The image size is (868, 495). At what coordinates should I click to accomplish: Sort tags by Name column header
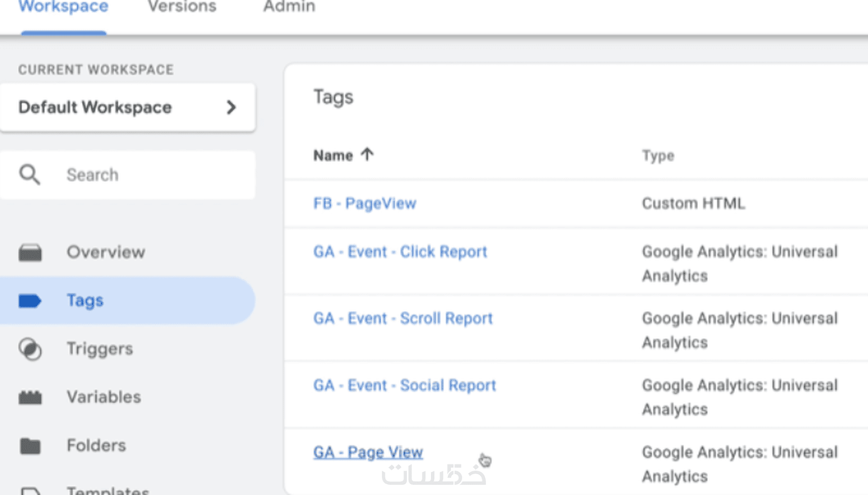pyautogui.click(x=333, y=155)
